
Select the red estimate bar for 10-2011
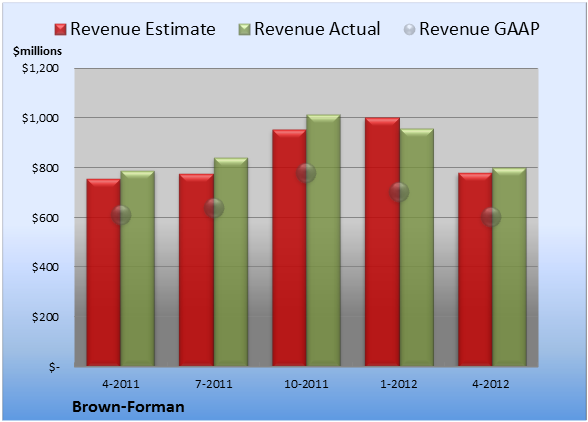pos(289,248)
